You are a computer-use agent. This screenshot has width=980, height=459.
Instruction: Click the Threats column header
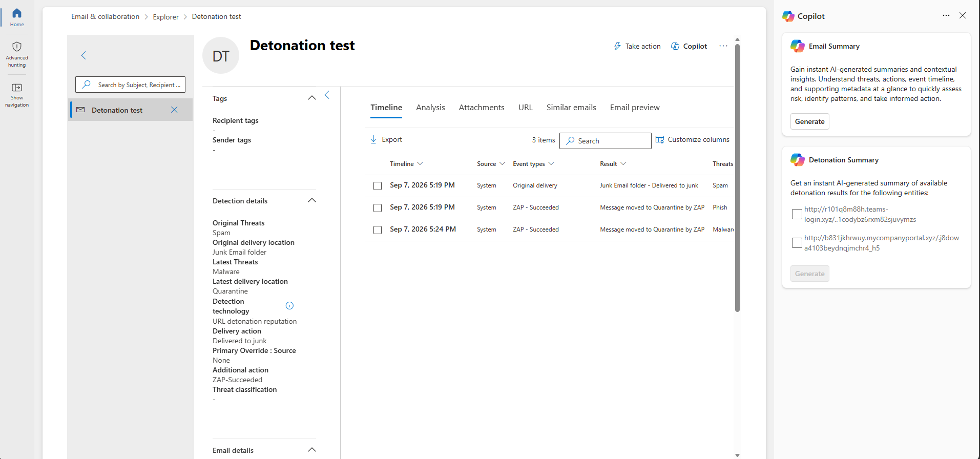(x=723, y=164)
